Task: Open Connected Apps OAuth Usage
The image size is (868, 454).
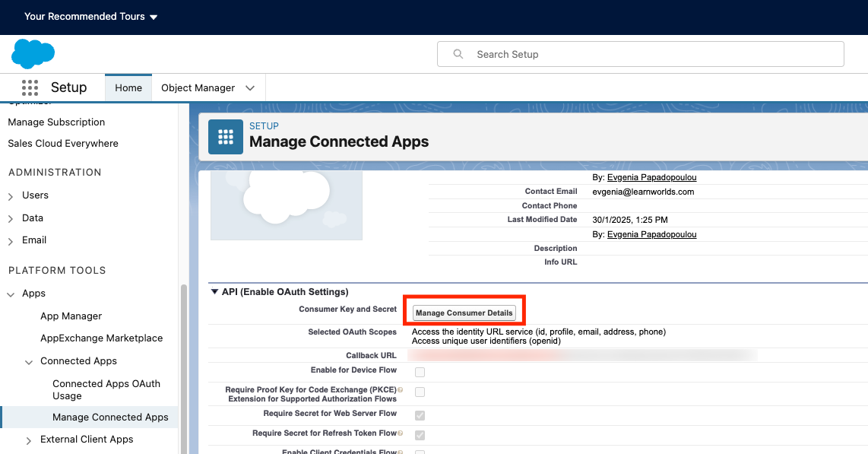Action: pos(106,390)
